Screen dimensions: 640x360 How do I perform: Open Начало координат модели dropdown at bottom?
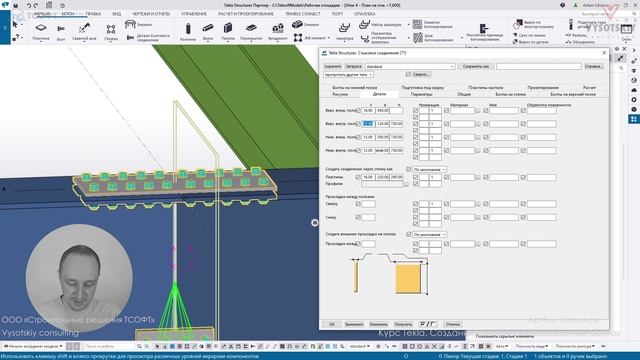[x=33, y=346]
